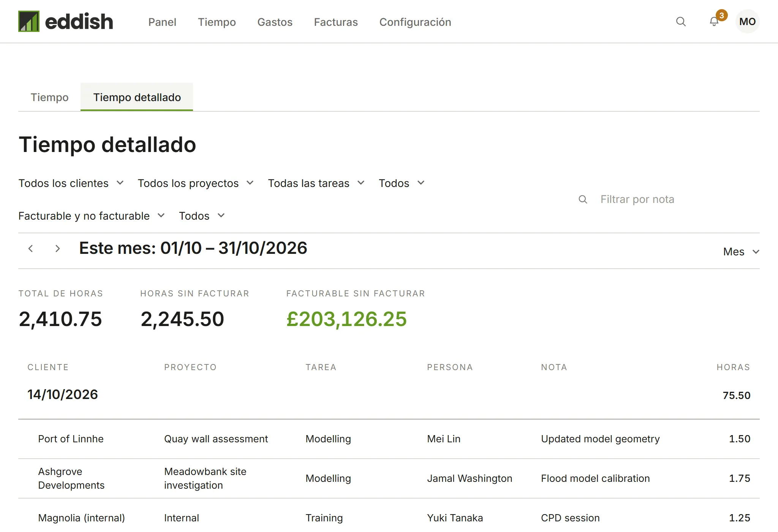
Task: Open Gastos in the top navigation
Action: pyautogui.click(x=275, y=22)
